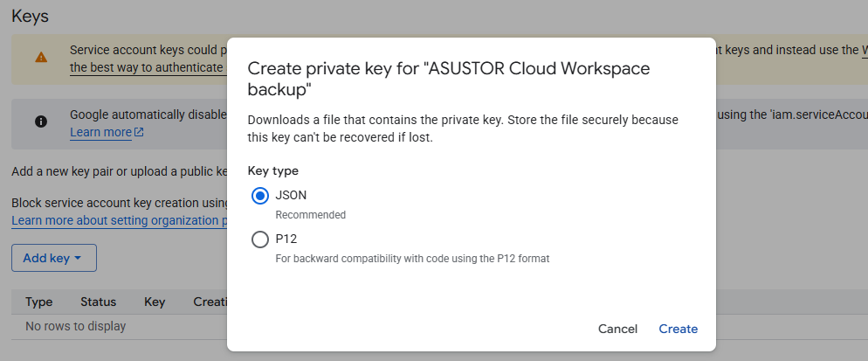Click the Key column header
868x361 pixels.
155,302
